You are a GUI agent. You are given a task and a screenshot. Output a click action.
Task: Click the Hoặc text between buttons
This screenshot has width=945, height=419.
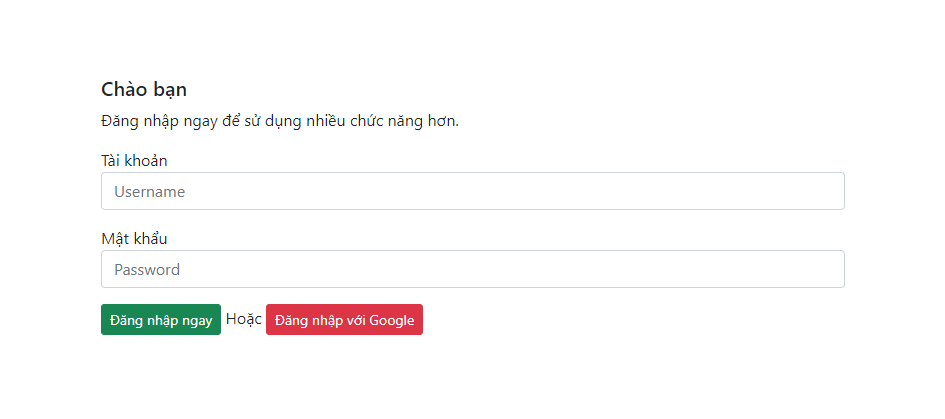tap(243, 319)
